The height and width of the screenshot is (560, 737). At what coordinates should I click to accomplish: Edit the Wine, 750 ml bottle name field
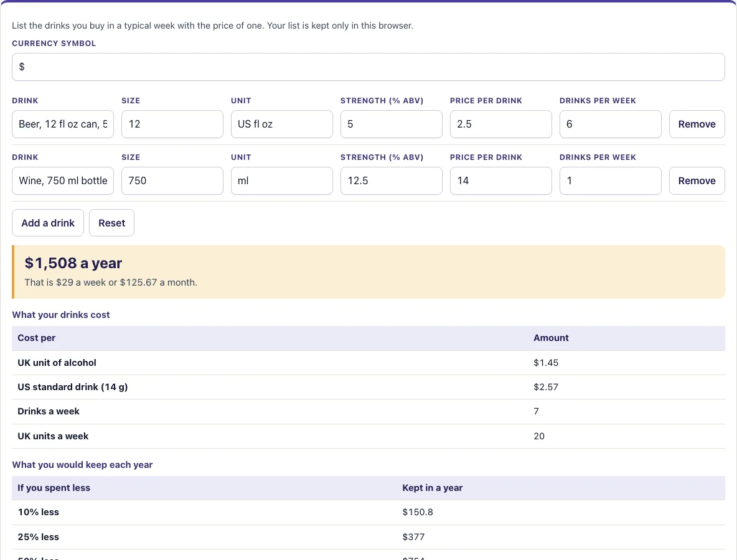coord(62,181)
